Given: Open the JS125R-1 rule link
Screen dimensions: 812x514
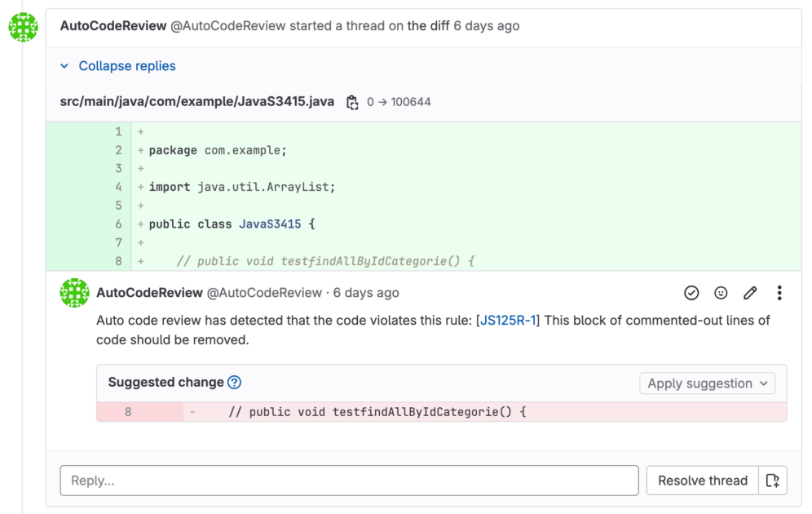Looking at the screenshot, I should click(508, 320).
